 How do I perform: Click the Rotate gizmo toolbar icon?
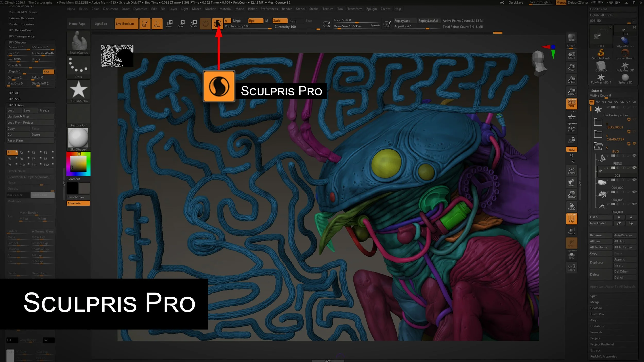(193, 24)
